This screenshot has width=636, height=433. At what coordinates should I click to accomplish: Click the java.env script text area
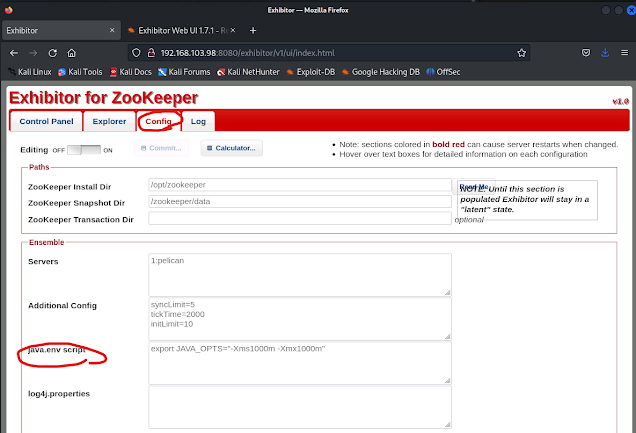coord(300,363)
